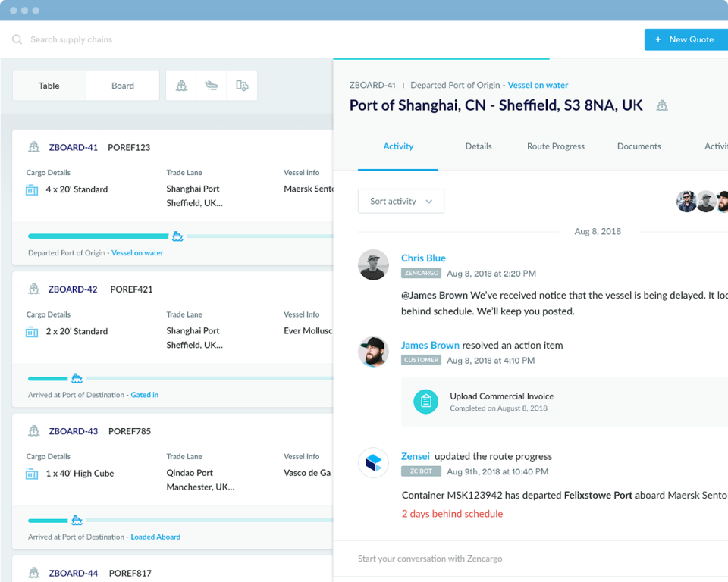Open the Route Progress tab

pyautogui.click(x=556, y=146)
